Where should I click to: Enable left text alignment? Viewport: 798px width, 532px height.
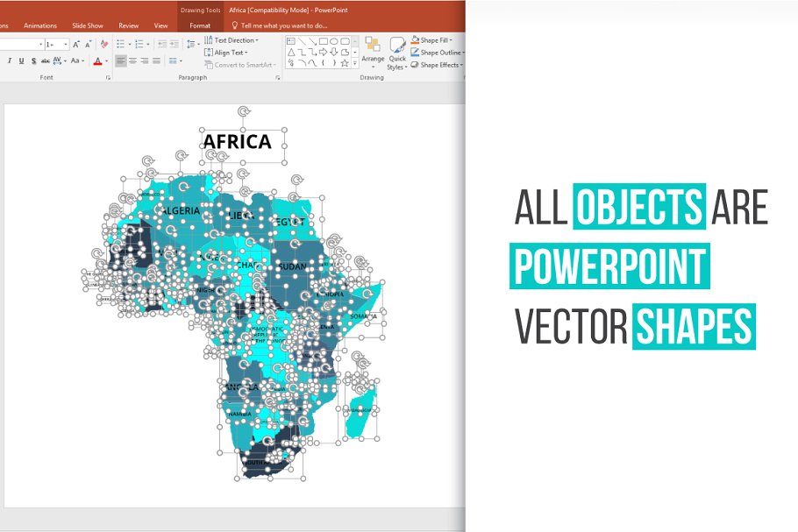coord(121,60)
